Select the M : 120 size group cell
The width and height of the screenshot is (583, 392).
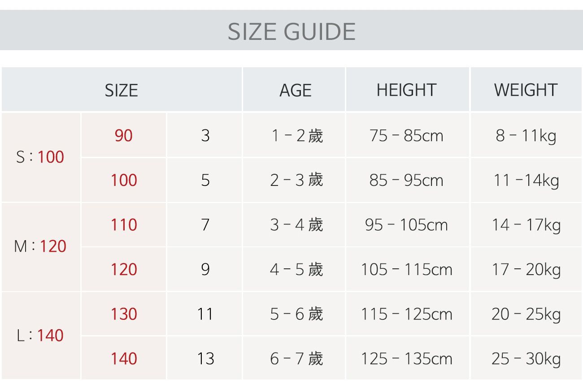tap(40, 246)
